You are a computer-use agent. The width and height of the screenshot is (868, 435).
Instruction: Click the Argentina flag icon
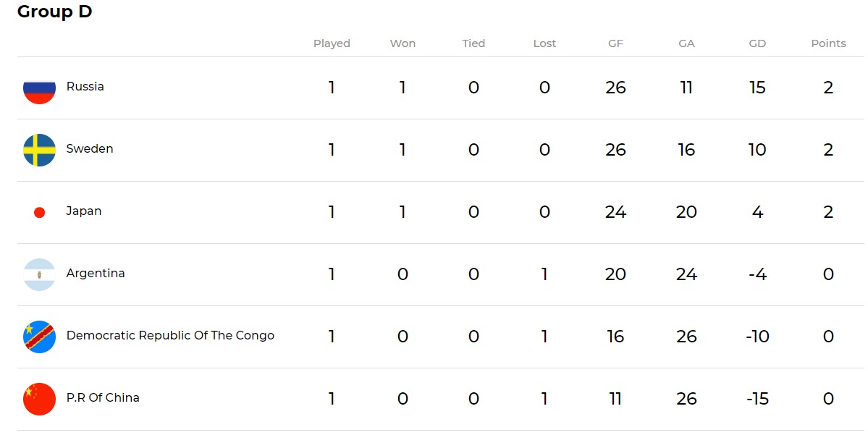click(x=39, y=274)
